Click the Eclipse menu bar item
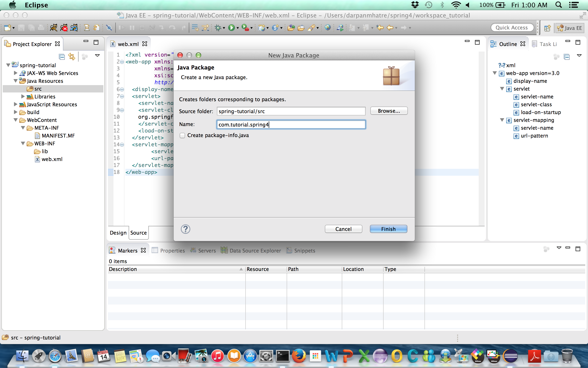588x368 pixels. pyautogui.click(x=36, y=5)
